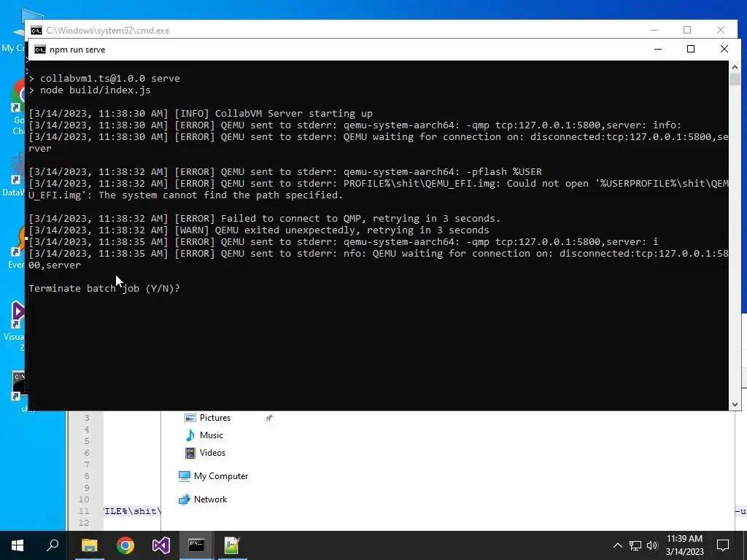The height and width of the screenshot is (560, 747).
Task: Click the Network globe icon
Action: coord(184,499)
